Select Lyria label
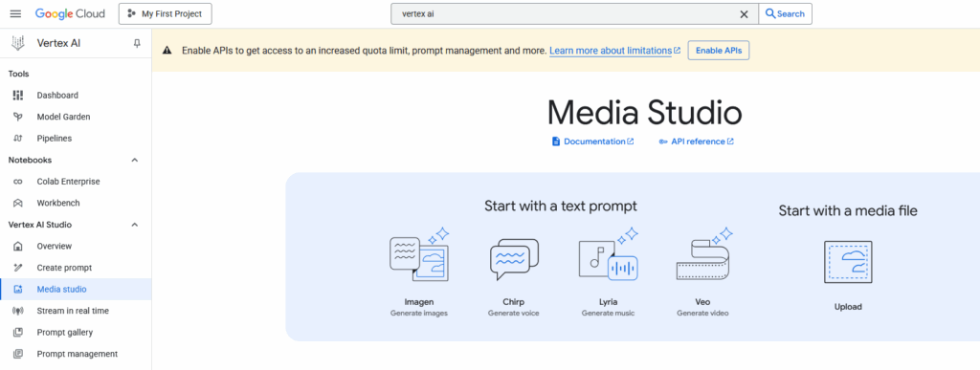 tap(608, 302)
